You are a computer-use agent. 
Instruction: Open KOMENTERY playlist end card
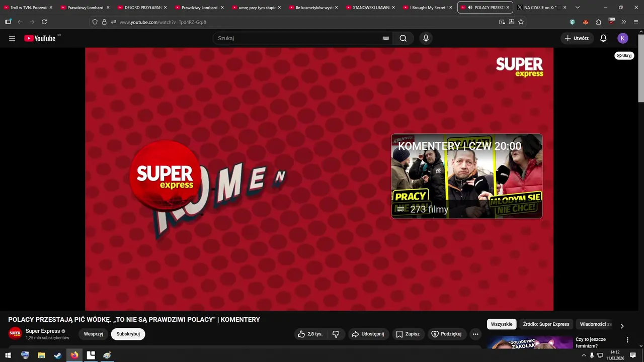pyautogui.click(x=467, y=176)
